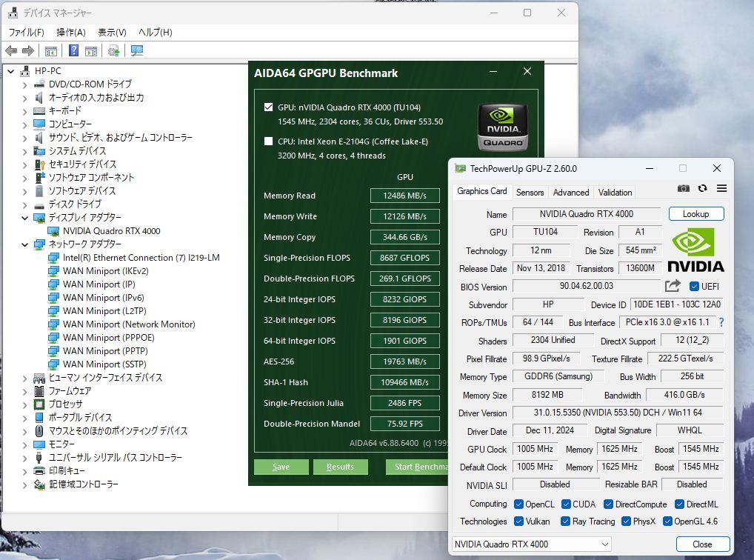
Task: Expand the プロセッサ node
Action: (x=24, y=404)
